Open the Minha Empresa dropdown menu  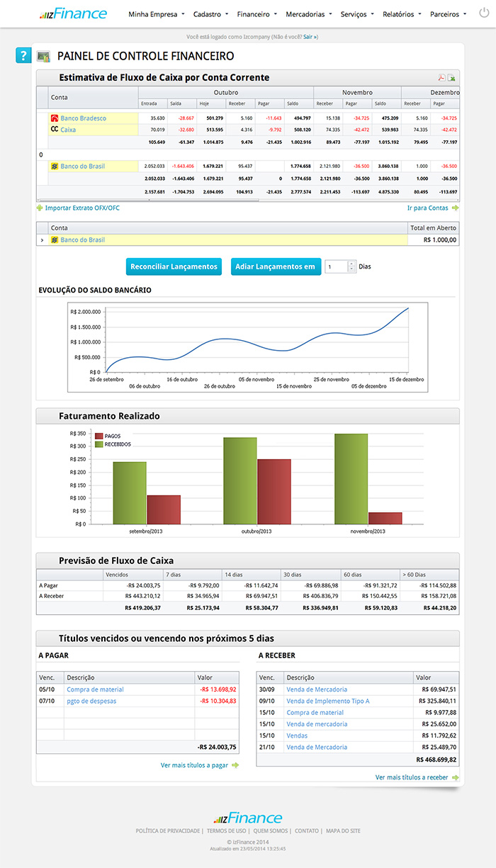coord(156,14)
